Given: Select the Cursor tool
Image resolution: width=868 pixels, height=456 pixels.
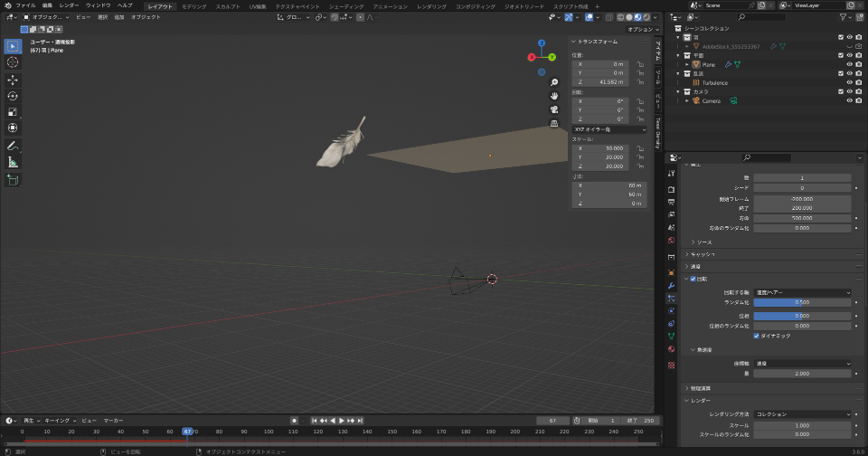Looking at the screenshot, I should pos(13,62).
